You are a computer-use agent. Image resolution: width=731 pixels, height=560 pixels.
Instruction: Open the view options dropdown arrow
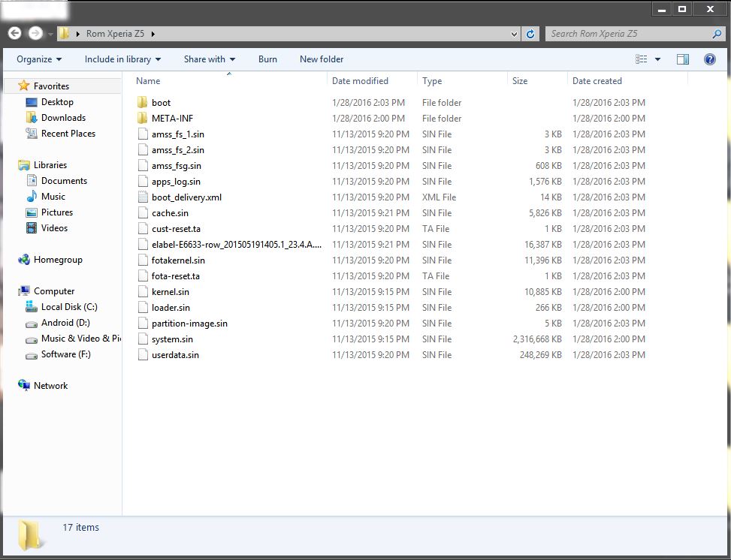657,59
